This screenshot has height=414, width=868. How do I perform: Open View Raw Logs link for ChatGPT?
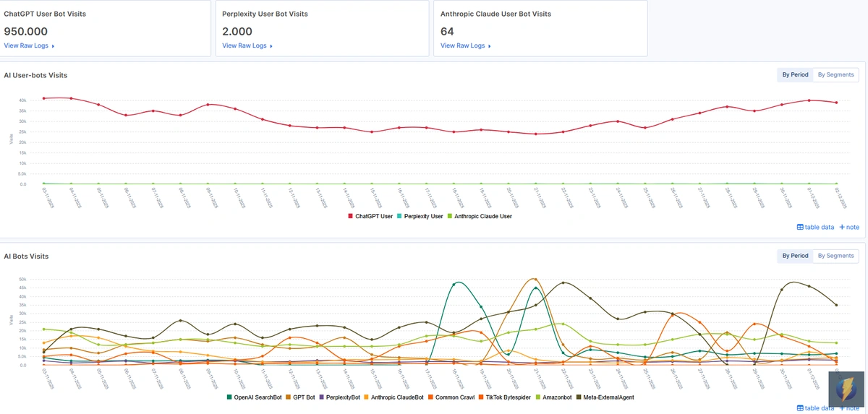[x=26, y=46]
